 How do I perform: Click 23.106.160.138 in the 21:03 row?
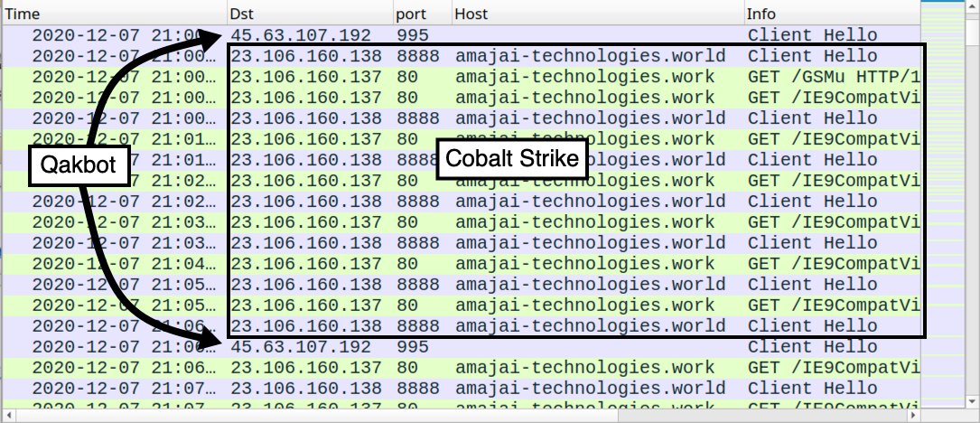[305, 243]
